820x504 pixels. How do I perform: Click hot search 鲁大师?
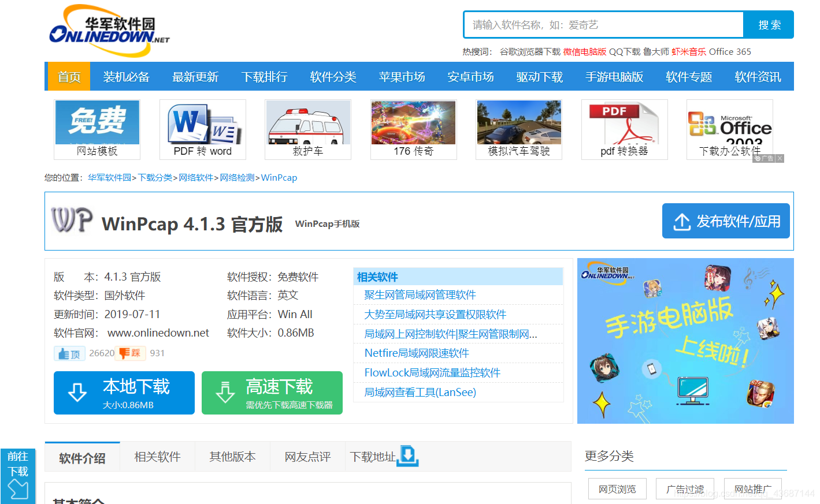tap(656, 52)
